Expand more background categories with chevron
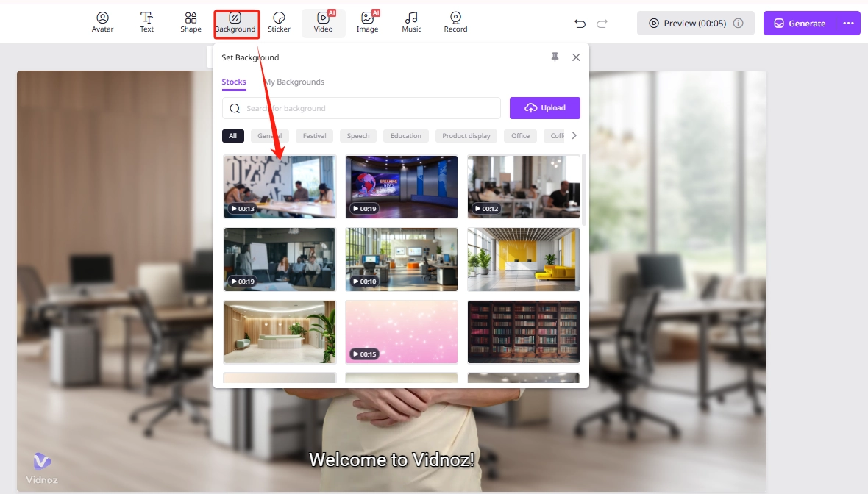This screenshot has width=868, height=494. 574,135
